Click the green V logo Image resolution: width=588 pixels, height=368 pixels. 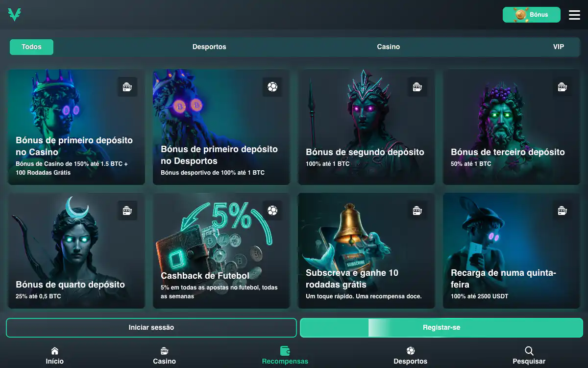[15, 15]
